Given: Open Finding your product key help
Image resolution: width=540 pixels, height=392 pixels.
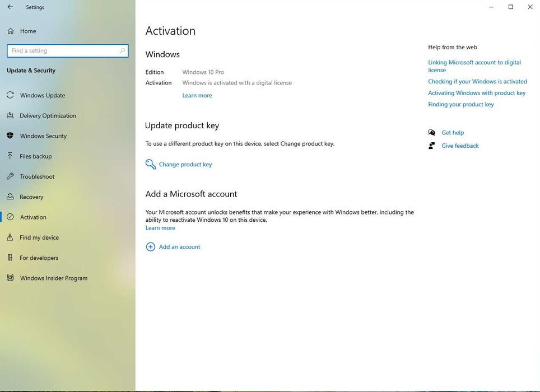Looking at the screenshot, I should click(461, 104).
